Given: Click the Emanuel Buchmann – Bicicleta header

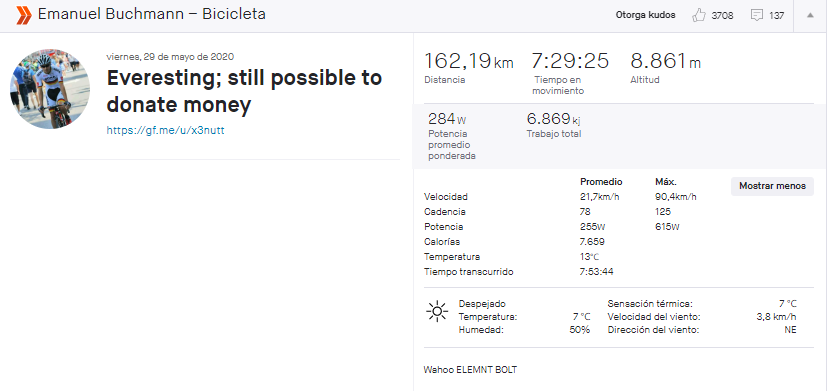Looking at the screenshot, I should click(x=152, y=14).
